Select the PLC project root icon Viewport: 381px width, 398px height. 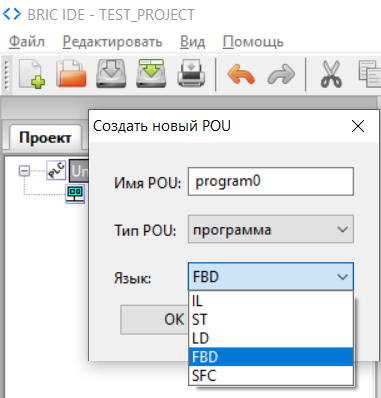[x=56, y=170]
